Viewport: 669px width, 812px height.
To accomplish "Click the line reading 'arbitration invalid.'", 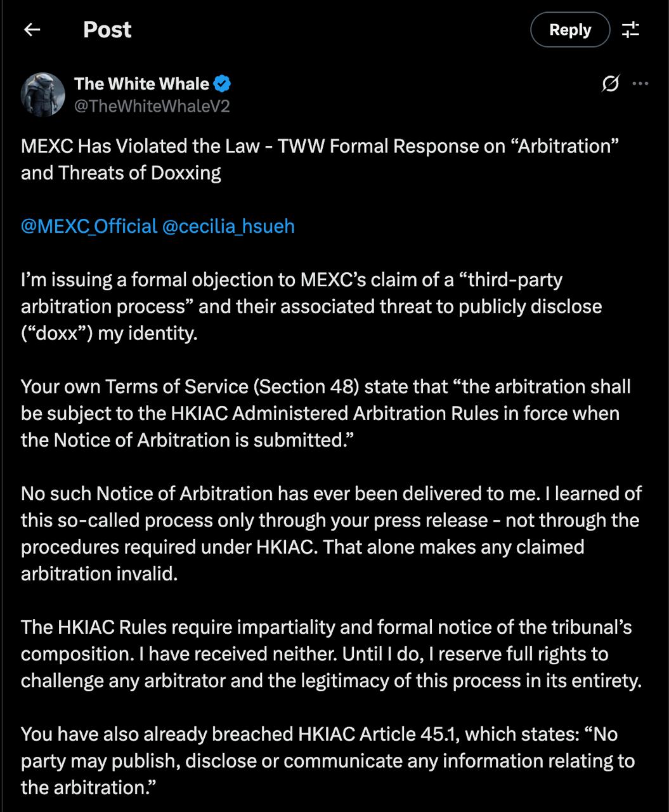I will (x=99, y=573).
